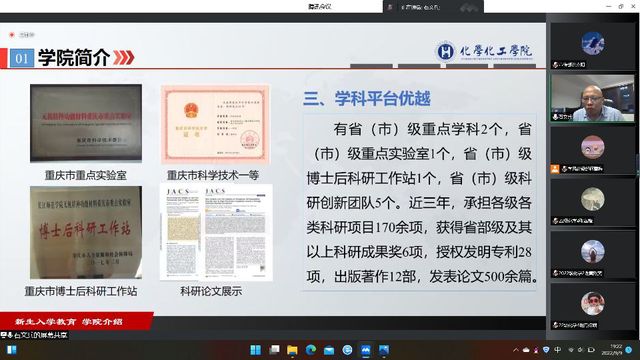Open volume control in system tray
The height and width of the screenshot is (360, 640).
point(580,350)
